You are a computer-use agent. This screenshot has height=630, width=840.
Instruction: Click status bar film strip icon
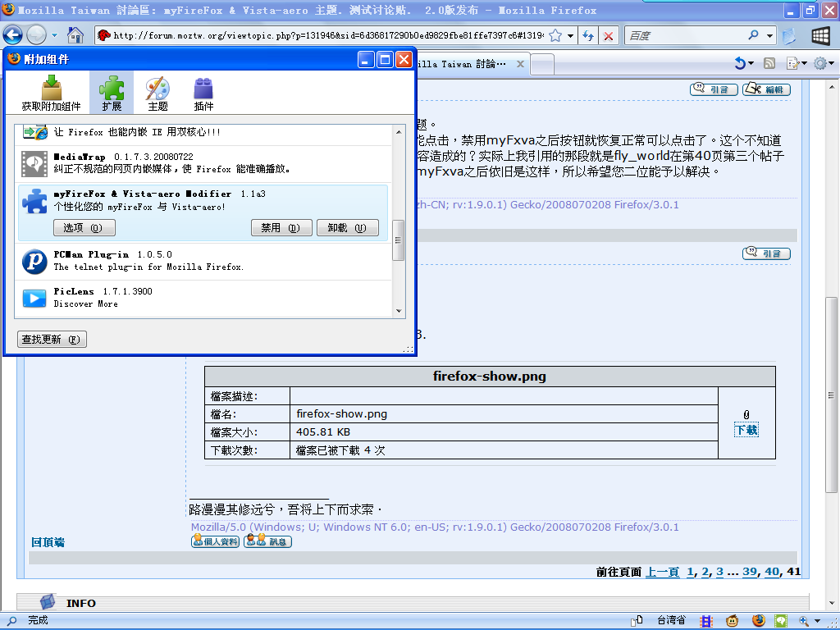click(x=706, y=621)
